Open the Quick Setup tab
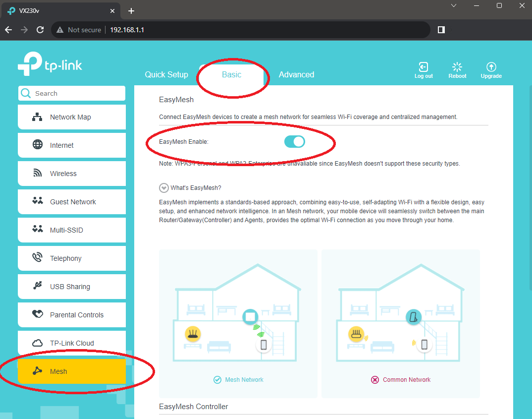532x419 pixels. [166, 74]
